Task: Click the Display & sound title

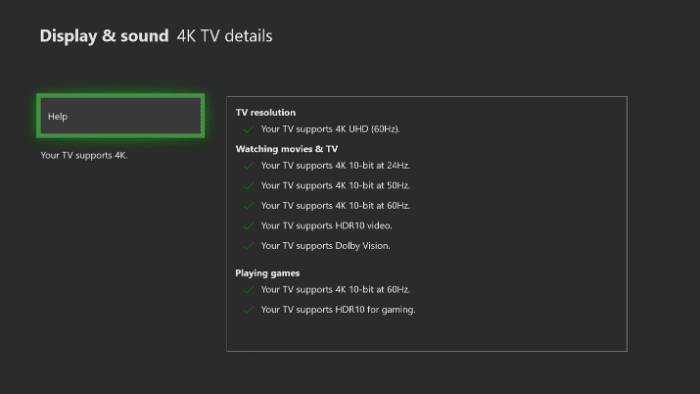Action: point(104,36)
